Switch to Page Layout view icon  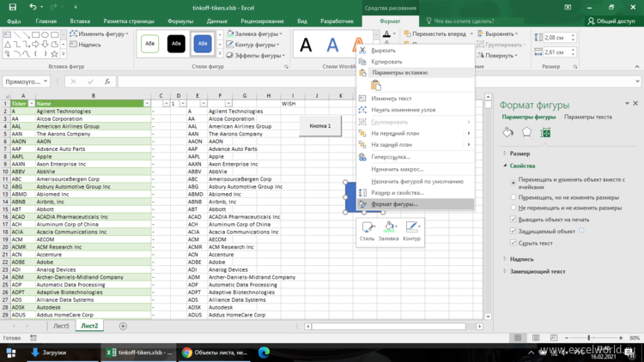[536, 337]
